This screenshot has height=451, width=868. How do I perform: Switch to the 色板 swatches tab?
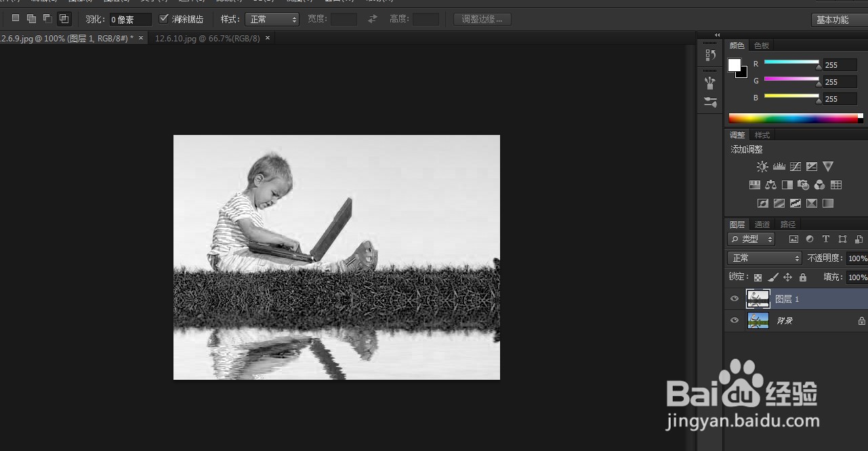762,45
